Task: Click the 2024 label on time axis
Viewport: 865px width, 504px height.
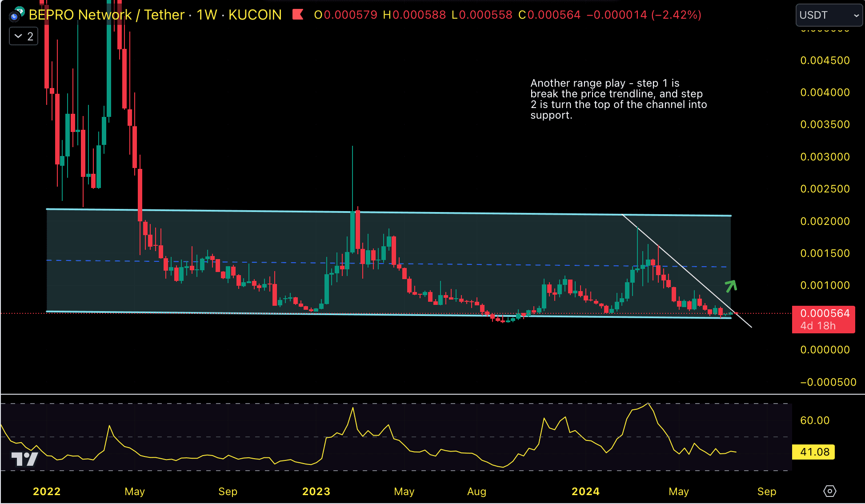Action: click(x=585, y=492)
